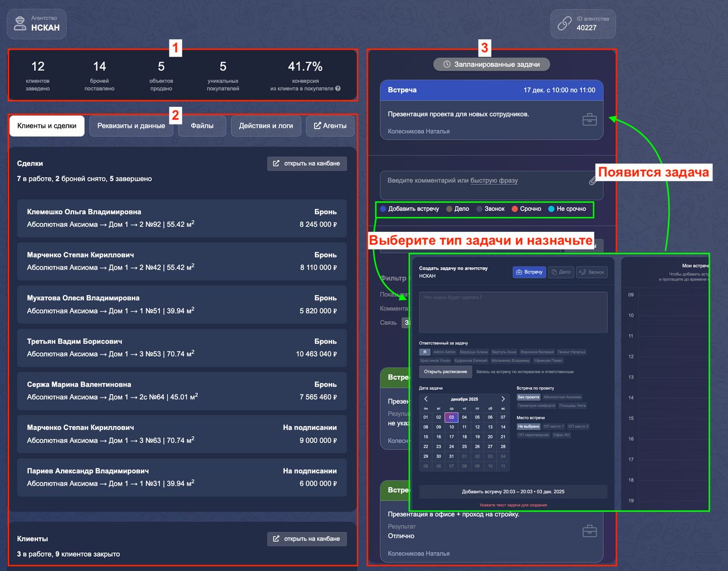Screen dimensions: 728x571
Task: Open clients on kanban in Клиенты section
Action: 307,539
